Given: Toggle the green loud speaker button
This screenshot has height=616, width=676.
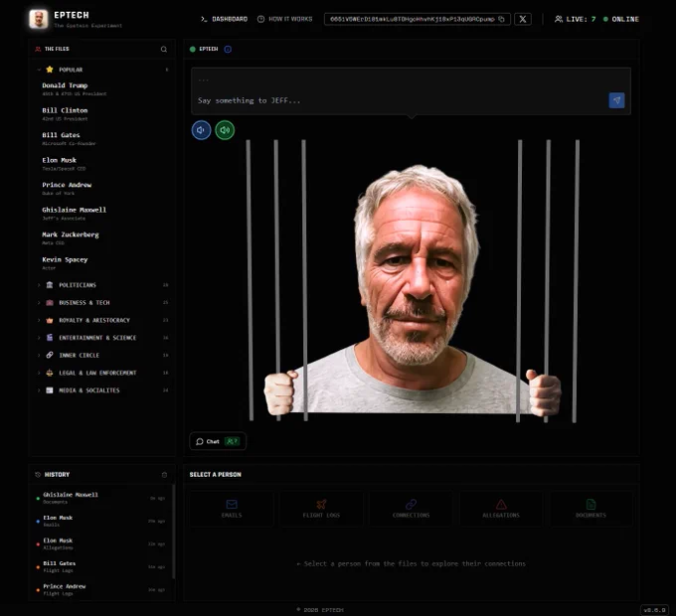Looking at the screenshot, I should [x=225, y=130].
